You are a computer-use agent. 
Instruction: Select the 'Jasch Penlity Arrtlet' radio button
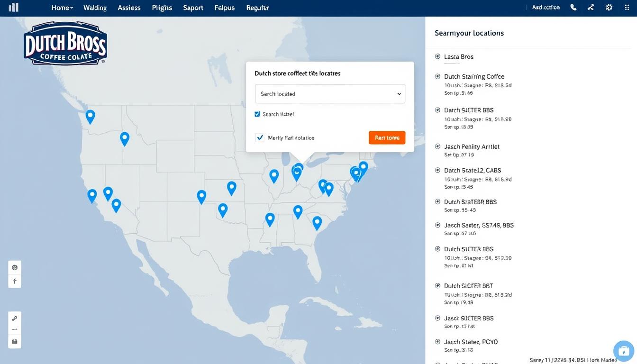[437, 146]
